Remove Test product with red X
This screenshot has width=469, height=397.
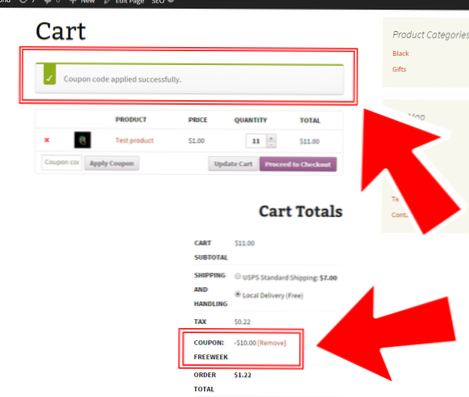pyautogui.click(x=47, y=140)
